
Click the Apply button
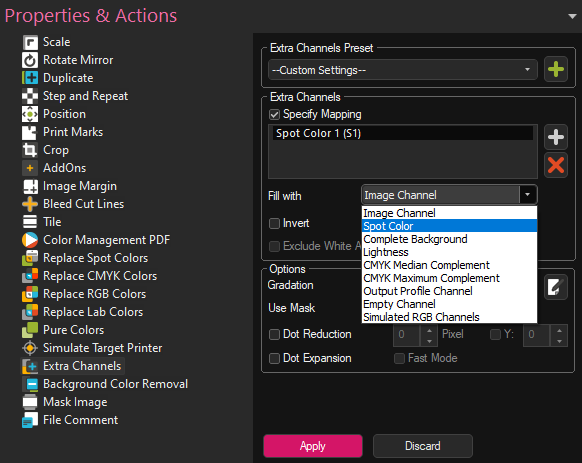313,446
